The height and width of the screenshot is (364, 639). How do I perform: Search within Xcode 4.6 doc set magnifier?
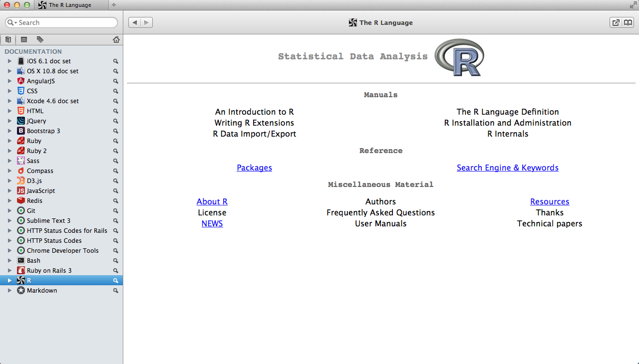[115, 101]
